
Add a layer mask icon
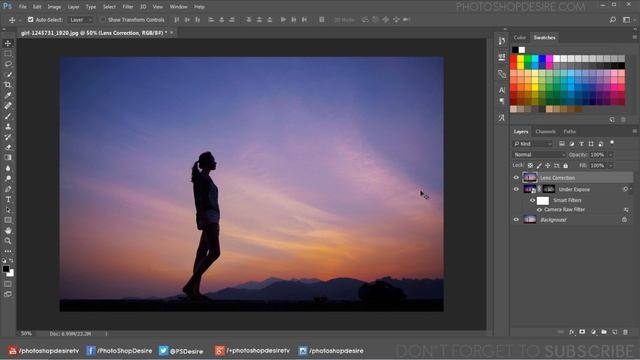click(x=582, y=332)
